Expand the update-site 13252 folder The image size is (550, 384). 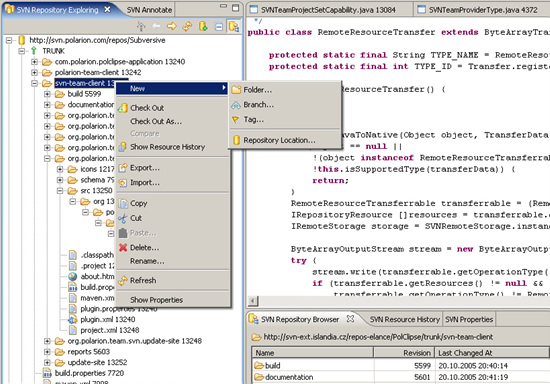click(x=47, y=362)
